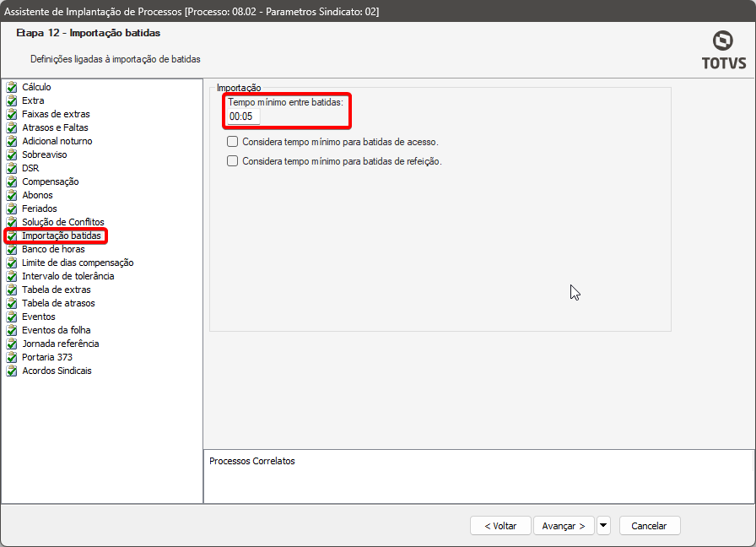Go to Tabela de atrasos step
The height and width of the screenshot is (547, 756).
point(58,303)
